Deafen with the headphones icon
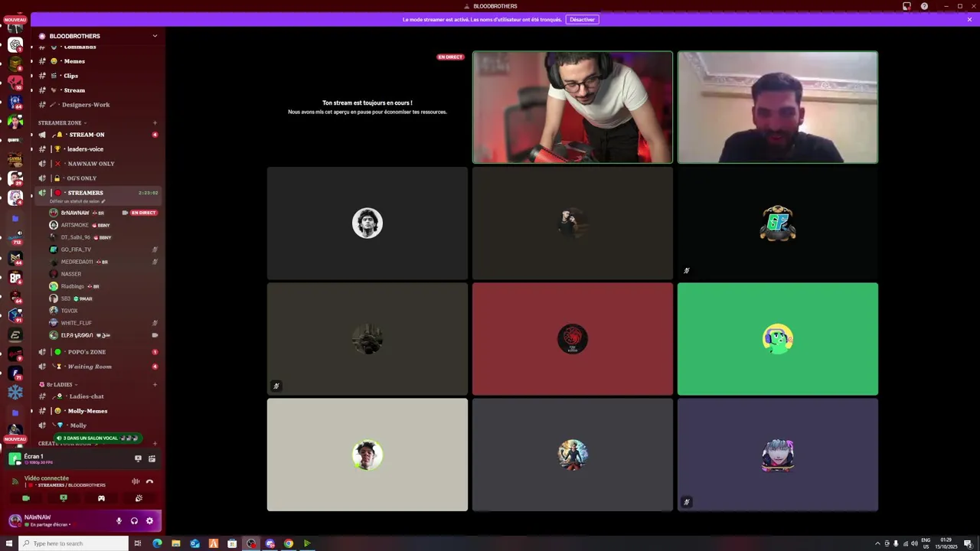Screen dimensions: 980x551 pos(134,520)
